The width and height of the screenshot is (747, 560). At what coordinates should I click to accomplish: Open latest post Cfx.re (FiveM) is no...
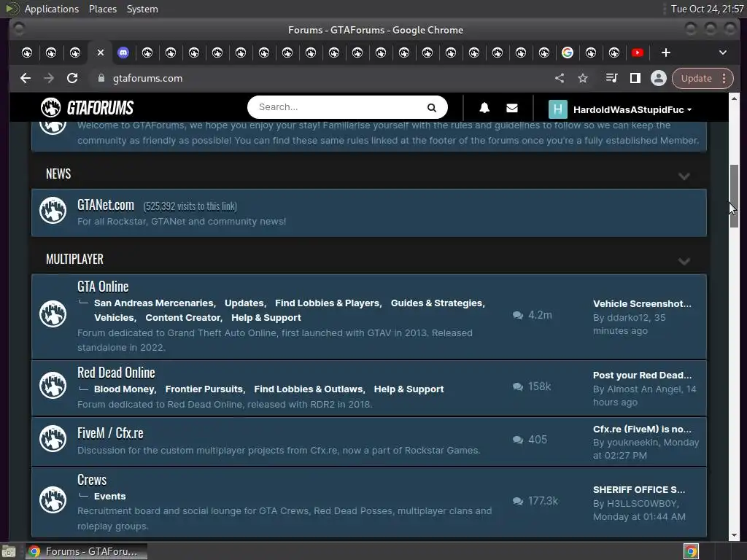point(642,429)
